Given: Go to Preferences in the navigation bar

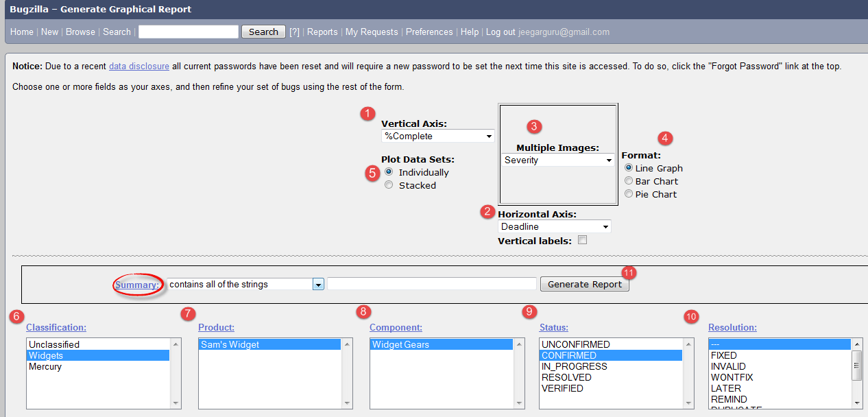Looking at the screenshot, I should (x=429, y=32).
